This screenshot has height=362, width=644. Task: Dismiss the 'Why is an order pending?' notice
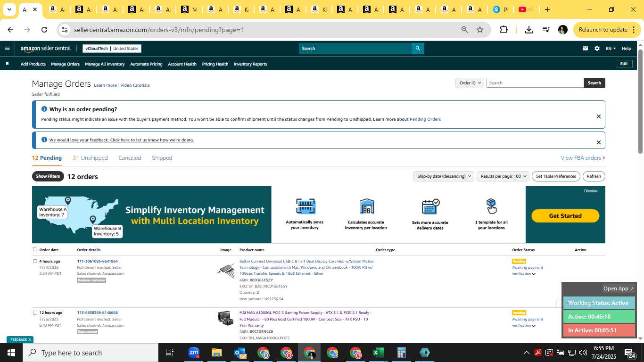[x=599, y=116]
